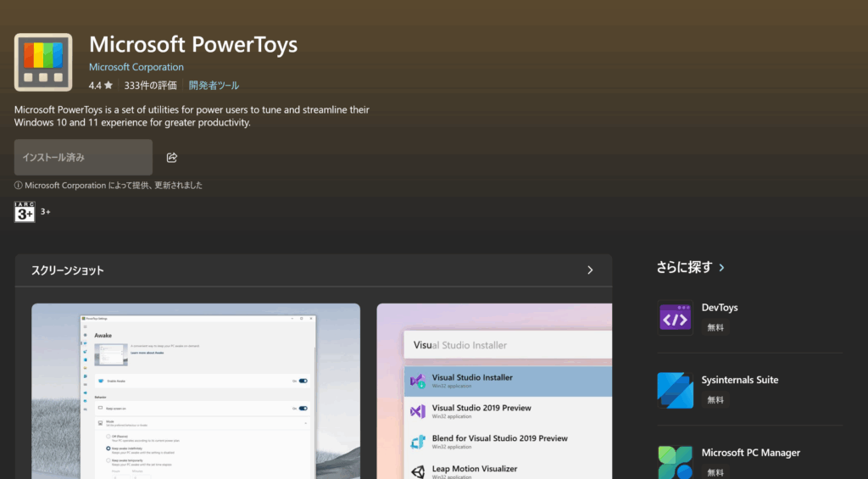The width and height of the screenshot is (868, 479).
Task: Open the DevToys app icon
Action: (x=675, y=318)
